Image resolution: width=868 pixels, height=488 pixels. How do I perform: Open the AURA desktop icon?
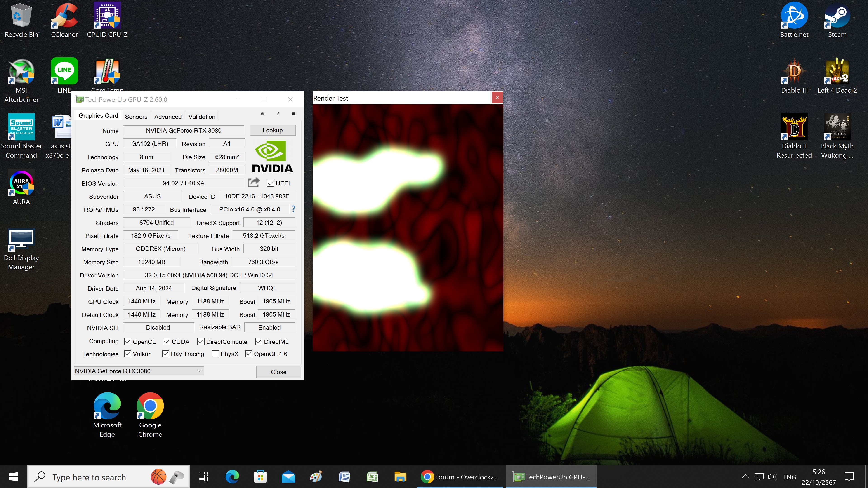coord(21,188)
